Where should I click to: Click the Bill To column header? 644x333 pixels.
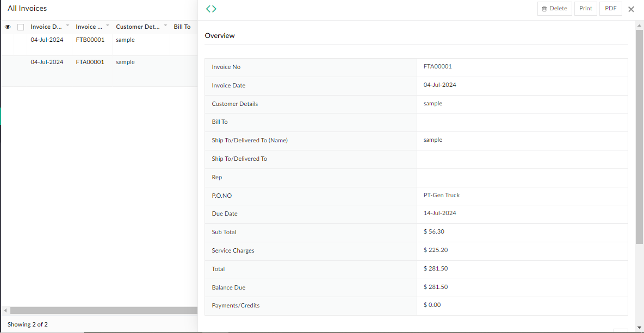(x=182, y=26)
